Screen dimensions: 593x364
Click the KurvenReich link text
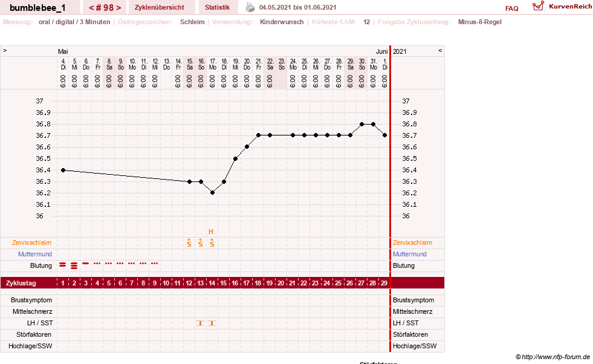[x=570, y=7]
